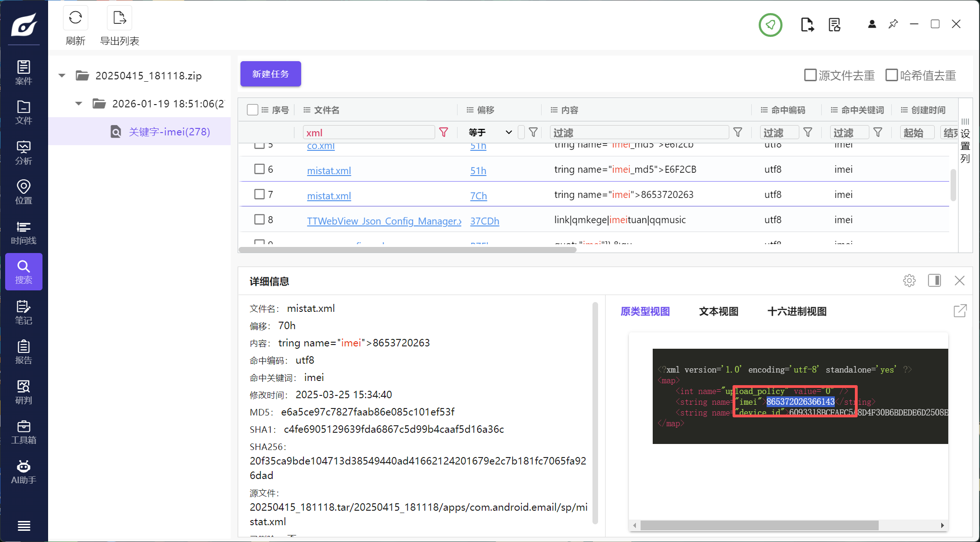
Task: Open the 工具箱 toolbox sidebar icon
Action: click(x=23, y=432)
